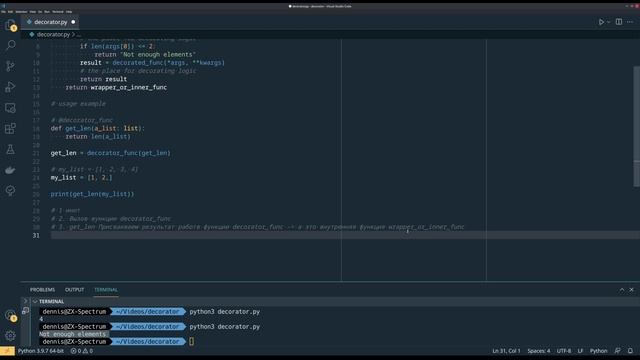640x360 pixels.
Task: Click 'def get_len(a_list: list):' line
Action: pyautogui.click(x=98, y=128)
